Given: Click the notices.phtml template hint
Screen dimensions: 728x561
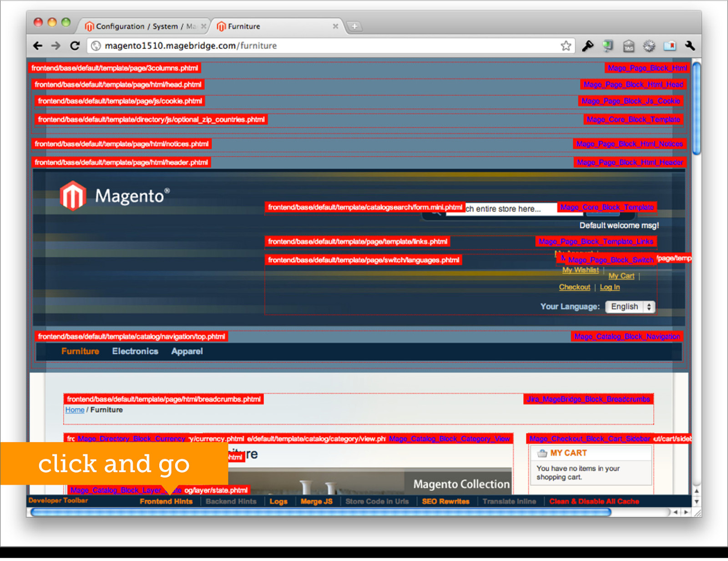Looking at the screenshot, I should coord(121,144).
